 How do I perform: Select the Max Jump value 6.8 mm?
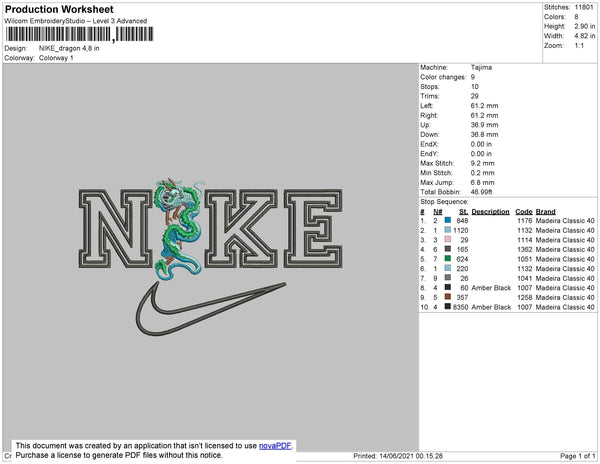pos(482,182)
